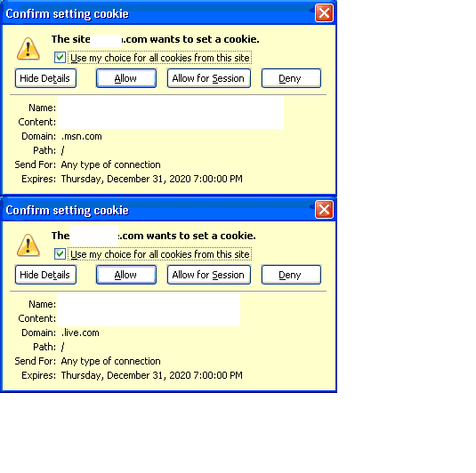Click the bottom dialog's title bar
This screenshot has height=473, width=476.
(157, 210)
